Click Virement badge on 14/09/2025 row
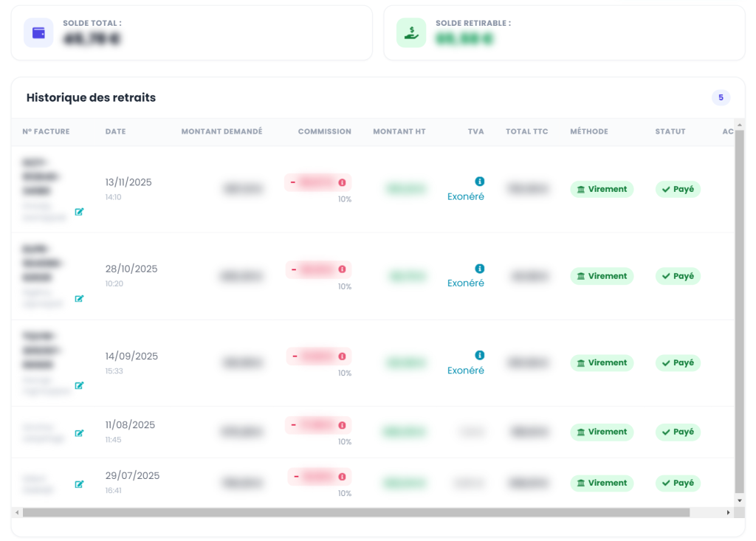Screen dimensions: 756x541 point(602,362)
